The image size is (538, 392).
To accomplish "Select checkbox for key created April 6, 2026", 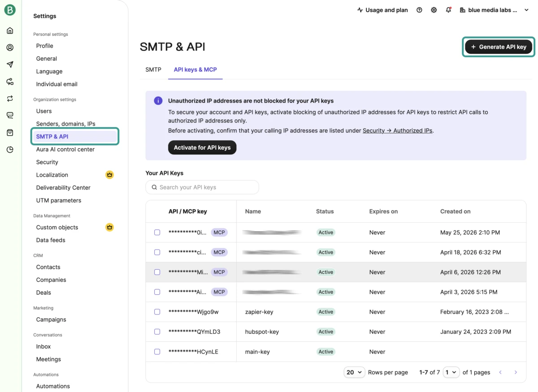I will [157, 272].
